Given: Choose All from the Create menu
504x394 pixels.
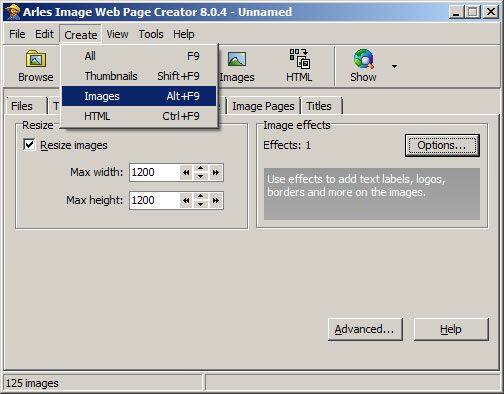Looking at the screenshot, I should [x=139, y=56].
